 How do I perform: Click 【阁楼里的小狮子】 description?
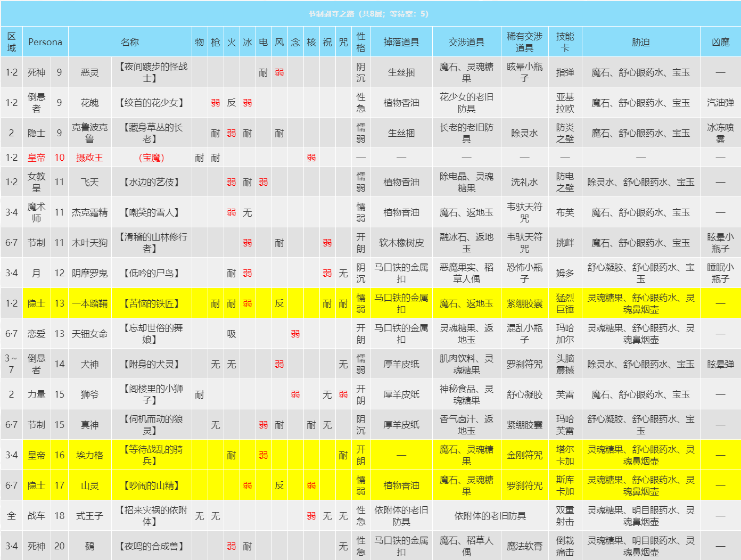tap(152, 394)
